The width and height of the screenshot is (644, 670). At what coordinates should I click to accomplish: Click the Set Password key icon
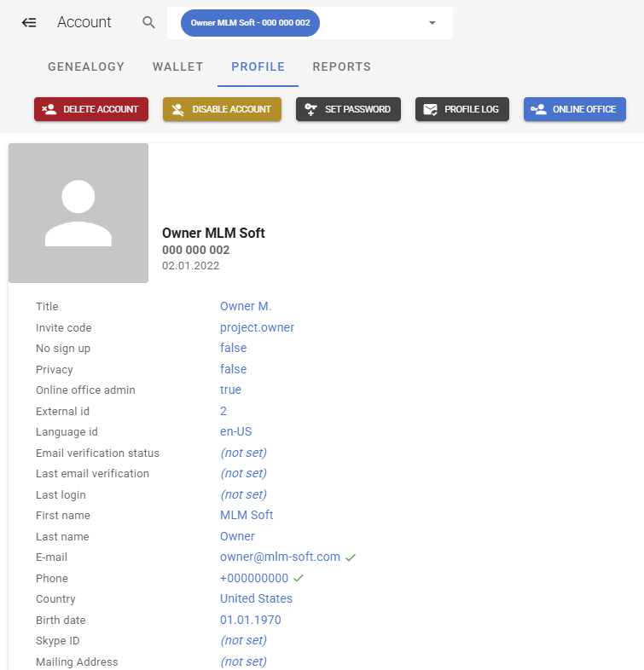coord(311,109)
